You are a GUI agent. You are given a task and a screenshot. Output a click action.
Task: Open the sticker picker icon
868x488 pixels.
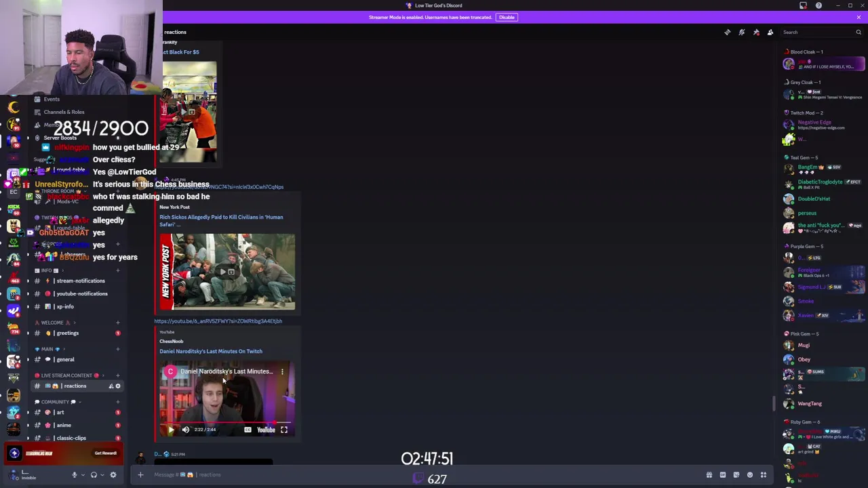(x=736, y=475)
